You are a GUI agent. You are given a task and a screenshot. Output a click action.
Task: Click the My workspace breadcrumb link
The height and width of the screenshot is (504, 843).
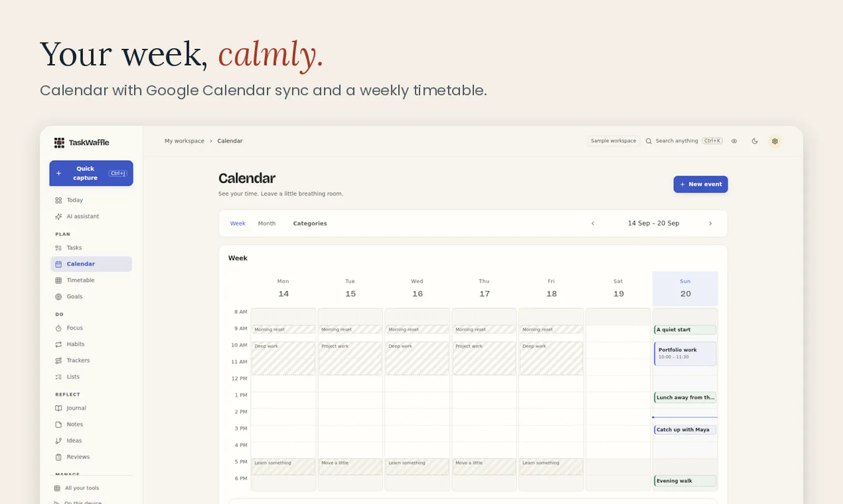(x=184, y=141)
